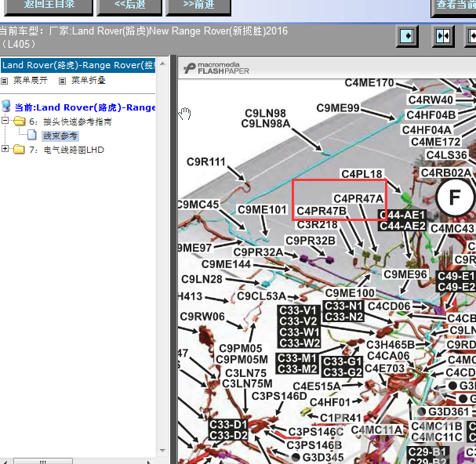This screenshot has width=476, height=464.
Task: Click connector label C4PR47A
Action: (x=358, y=198)
